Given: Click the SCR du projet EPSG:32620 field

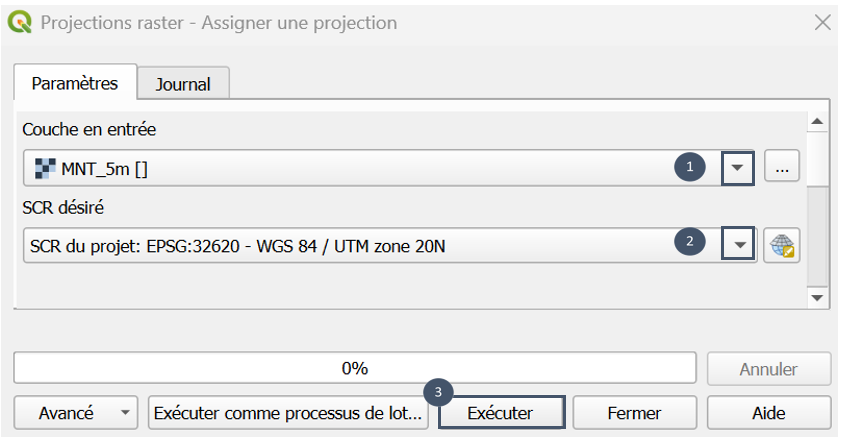Looking at the screenshot, I should pos(390,246).
